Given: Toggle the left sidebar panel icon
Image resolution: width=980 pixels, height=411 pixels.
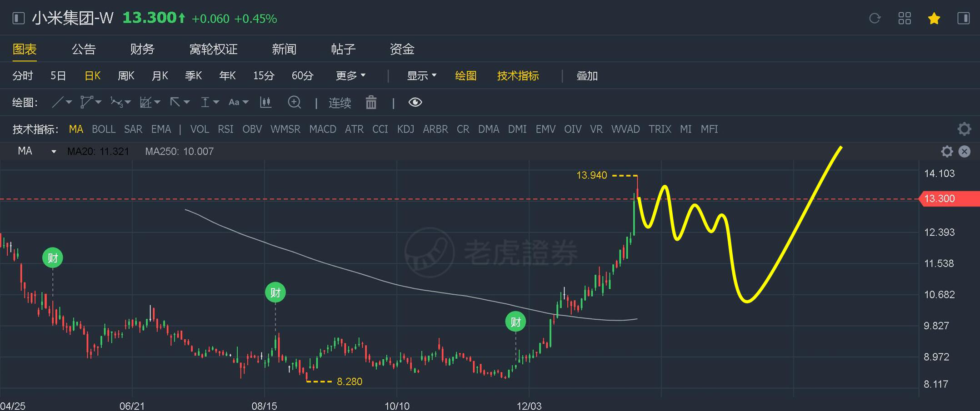Looking at the screenshot, I should [18, 18].
